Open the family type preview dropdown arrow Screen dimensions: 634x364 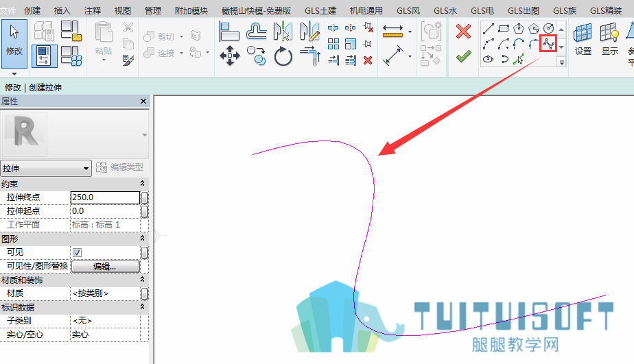coord(144,135)
